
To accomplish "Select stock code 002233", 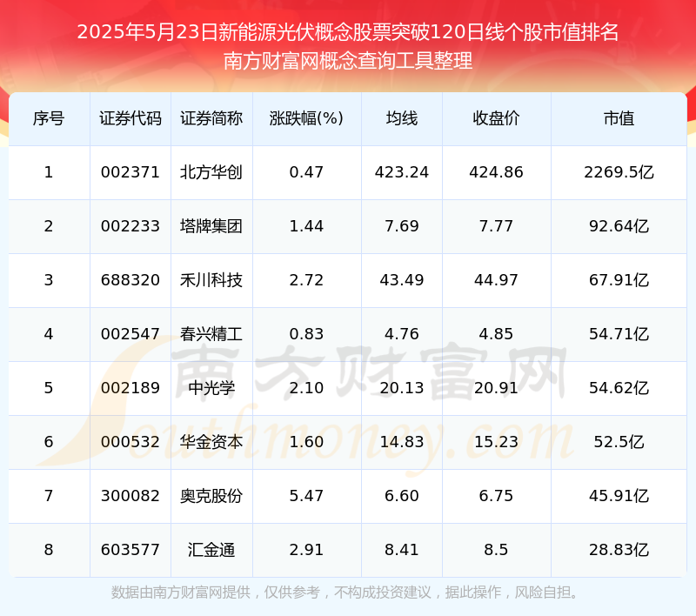I will [130, 226].
